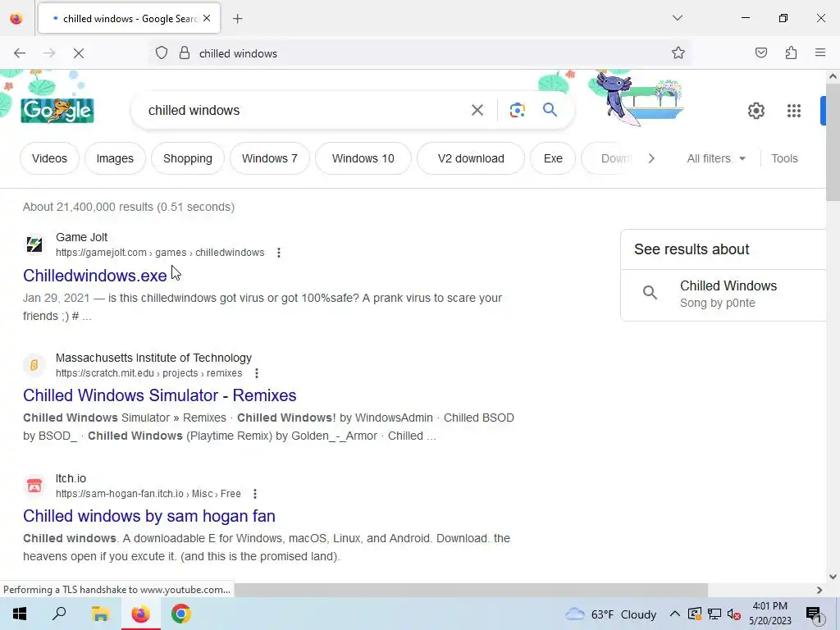
Task: Click the Game Jolt favicon
Action: tap(34, 244)
